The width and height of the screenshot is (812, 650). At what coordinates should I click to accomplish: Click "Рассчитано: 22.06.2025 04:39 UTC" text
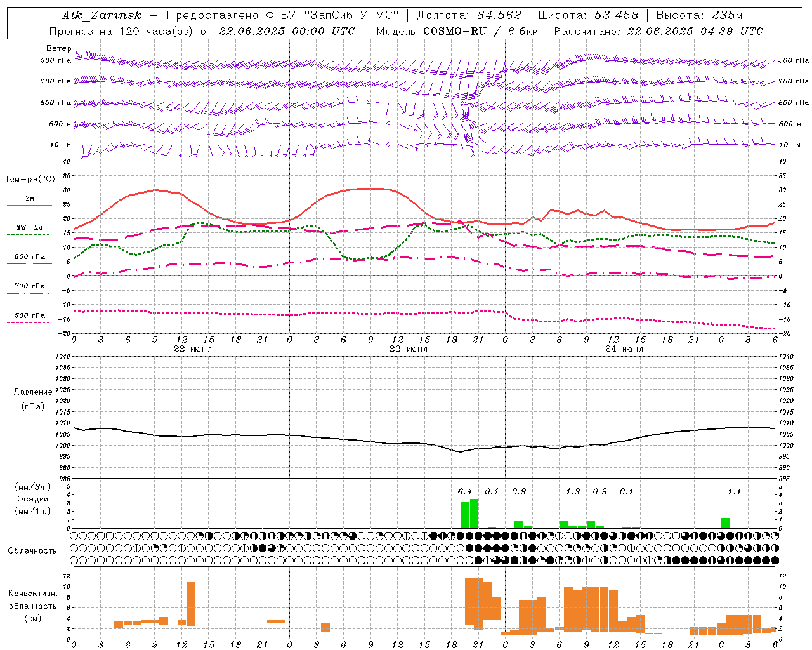[658, 31]
